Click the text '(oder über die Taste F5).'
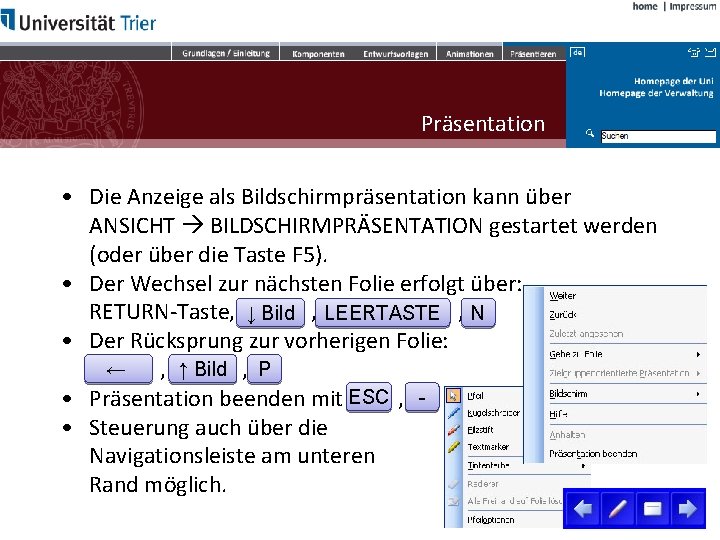Screen dimensions: 720x540 click(208, 255)
